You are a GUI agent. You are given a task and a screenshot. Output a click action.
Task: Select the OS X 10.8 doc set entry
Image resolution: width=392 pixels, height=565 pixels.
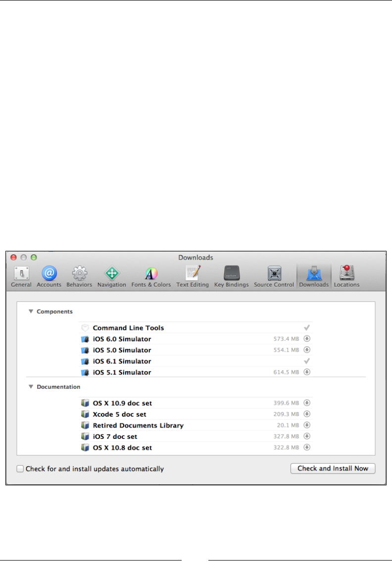click(x=196, y=448)
